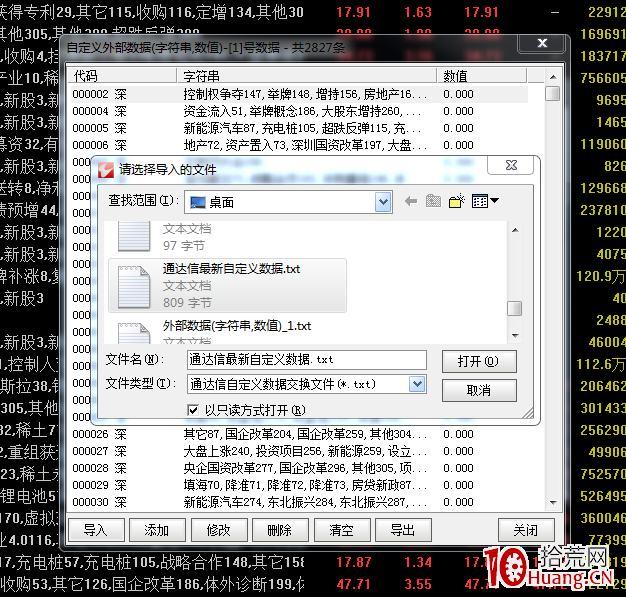
Task: Select the 外部数据(字符串,数值)_1.txt file name
Action: point(237,326)
